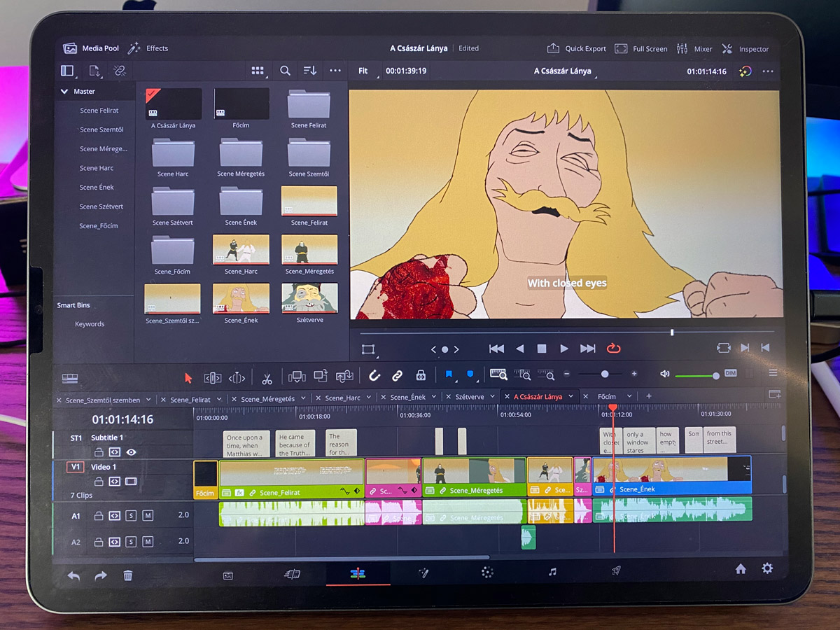The height and width of the screenshot is (630, 840).
Task: Toggle the DIM audio button
Action: 731,372
